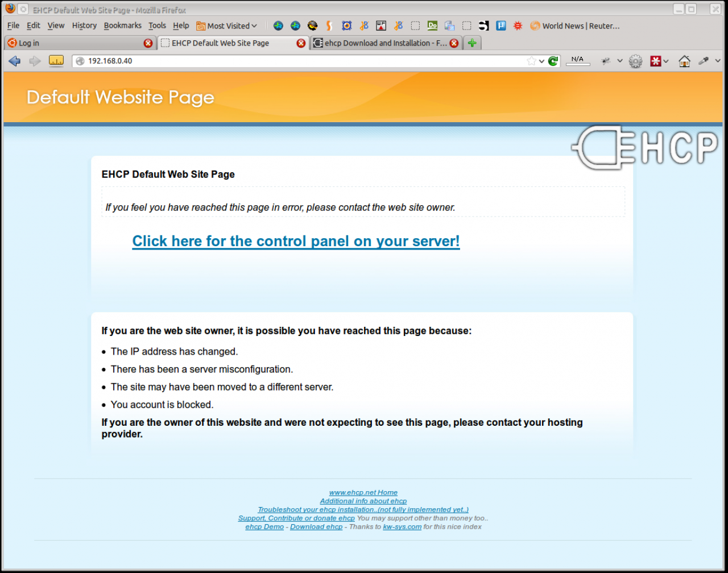Viewport: 728px width, 573px height.
Task: Close the EHCP Default Web Site tab
Action: [x=301, y=43]
